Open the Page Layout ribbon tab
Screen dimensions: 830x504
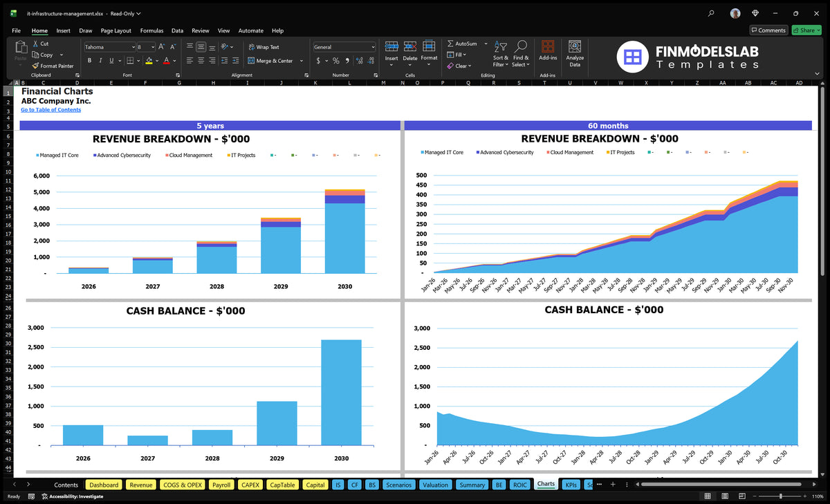[x=116, y=30]
